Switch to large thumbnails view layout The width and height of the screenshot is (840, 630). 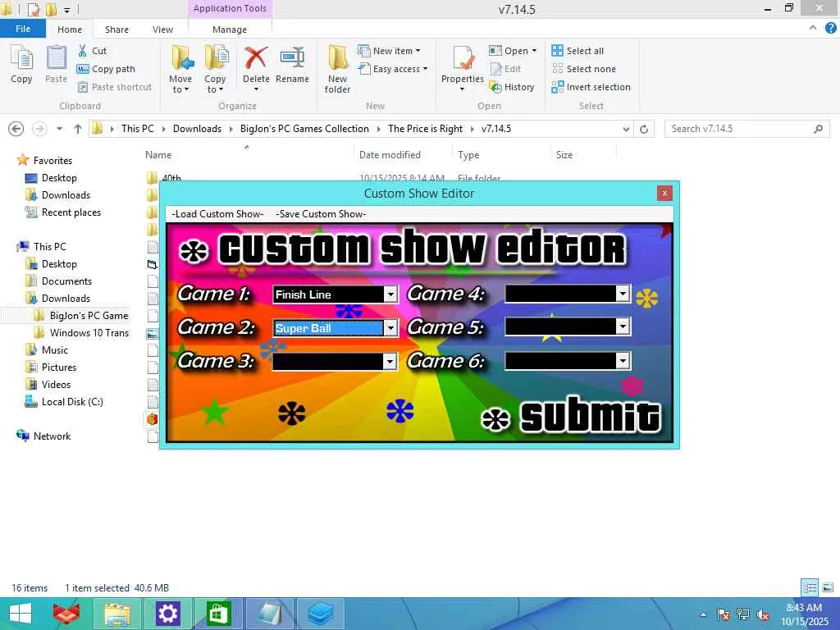828,587
